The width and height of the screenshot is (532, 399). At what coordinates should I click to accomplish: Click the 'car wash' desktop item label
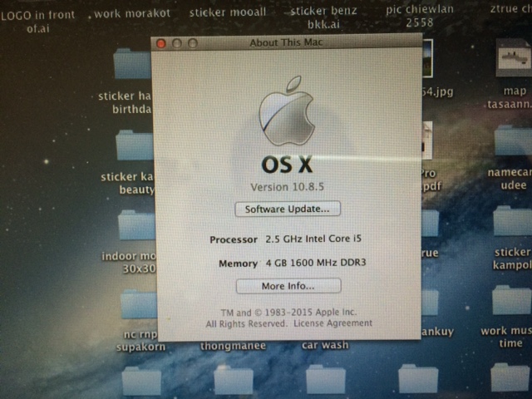click(x=323, y=345)
